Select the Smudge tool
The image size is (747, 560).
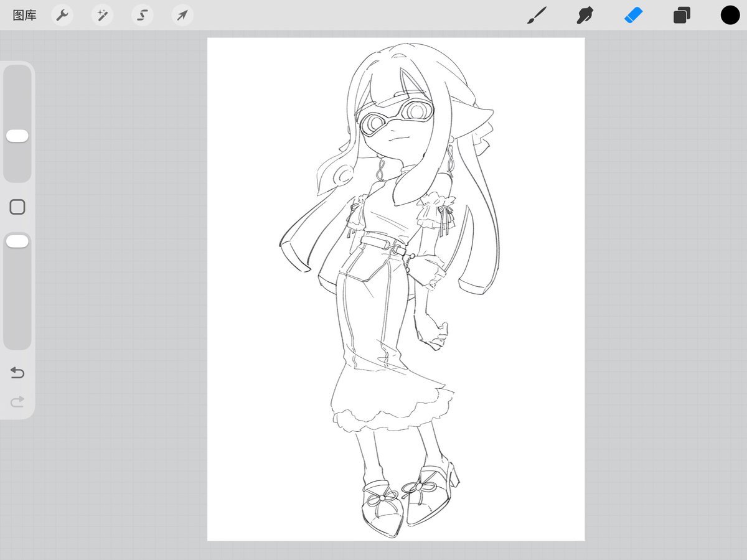[x=585, y=16]
